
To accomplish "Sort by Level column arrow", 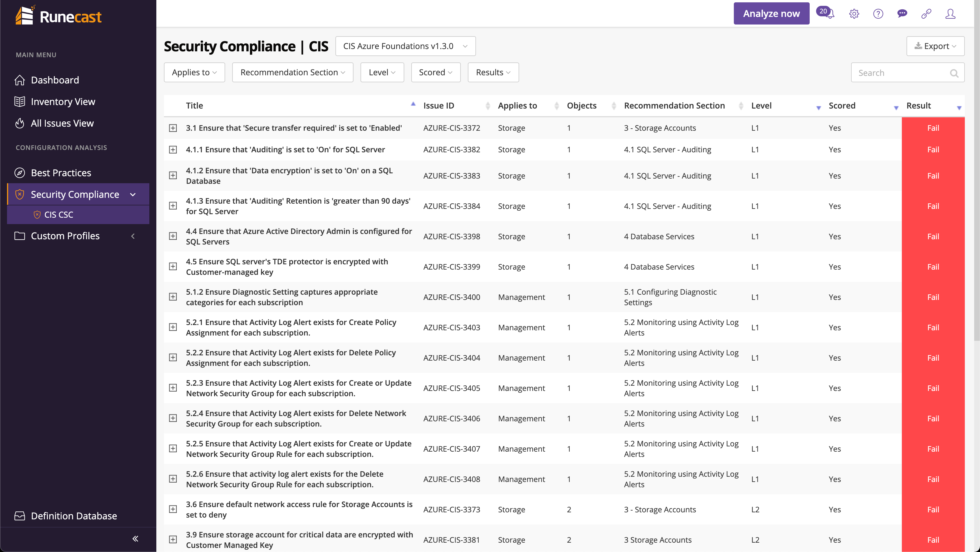I will (x=819, y=108).
